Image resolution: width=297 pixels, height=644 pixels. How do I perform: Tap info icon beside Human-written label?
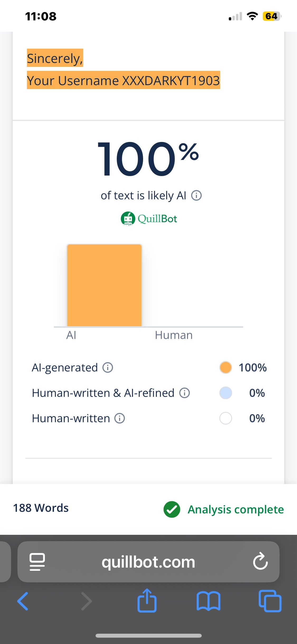[x=120, y=418]
